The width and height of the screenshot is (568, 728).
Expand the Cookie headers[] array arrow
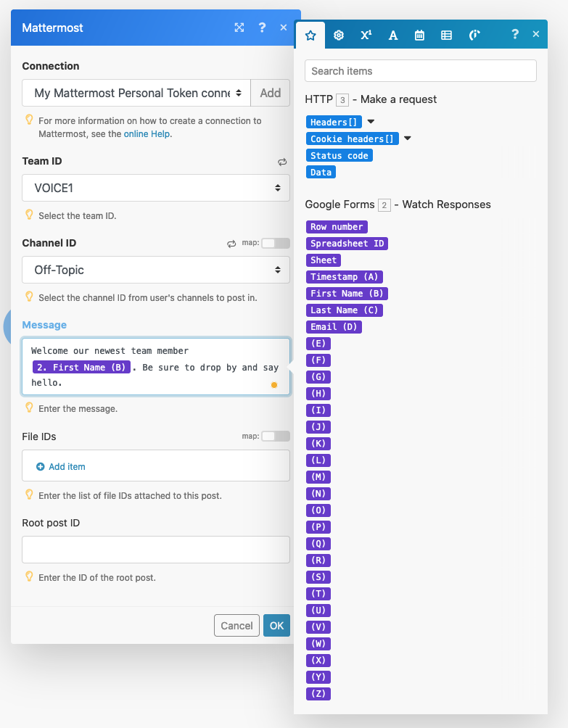[x=407, y=138]
